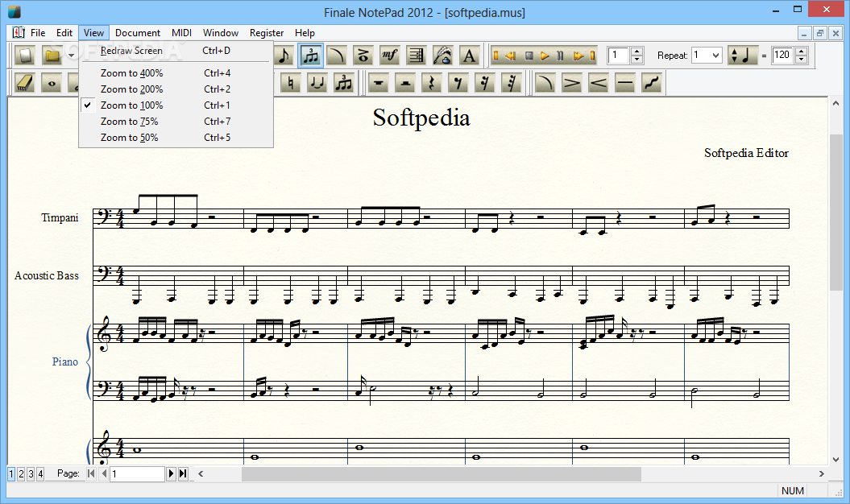Select the decrescendo hairpin tool

click(571, 83)
